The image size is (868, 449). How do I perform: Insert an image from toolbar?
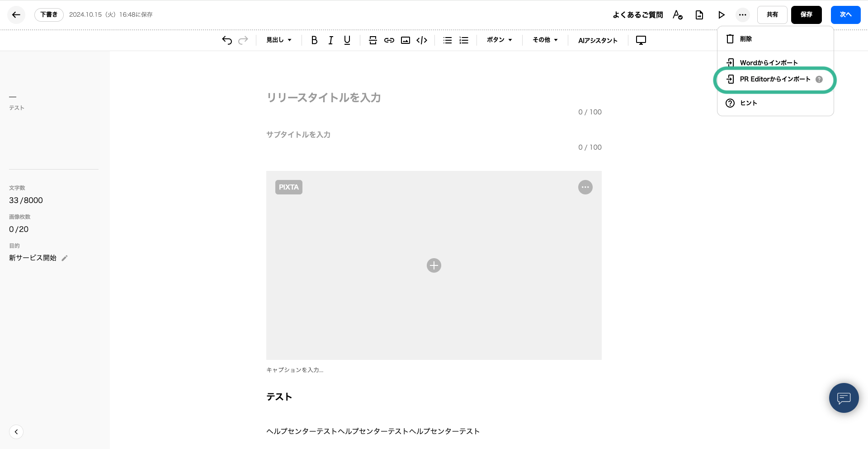click(x=406, y=40)
